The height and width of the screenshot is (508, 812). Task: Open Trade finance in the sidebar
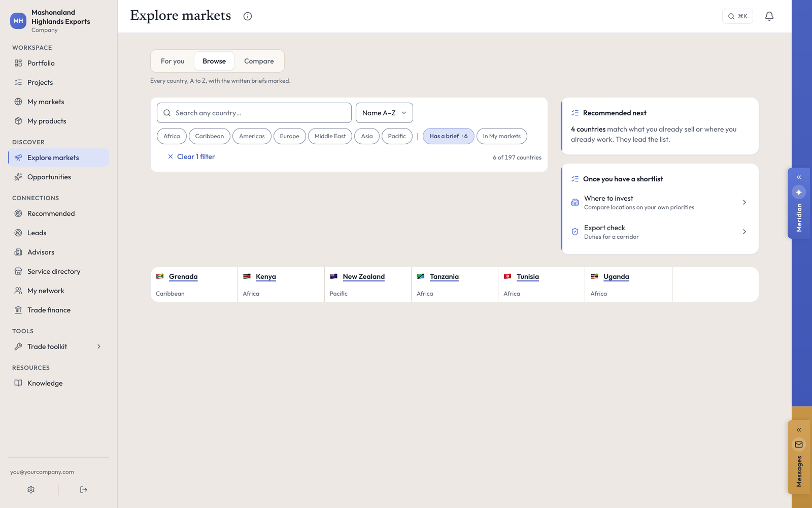58,310
